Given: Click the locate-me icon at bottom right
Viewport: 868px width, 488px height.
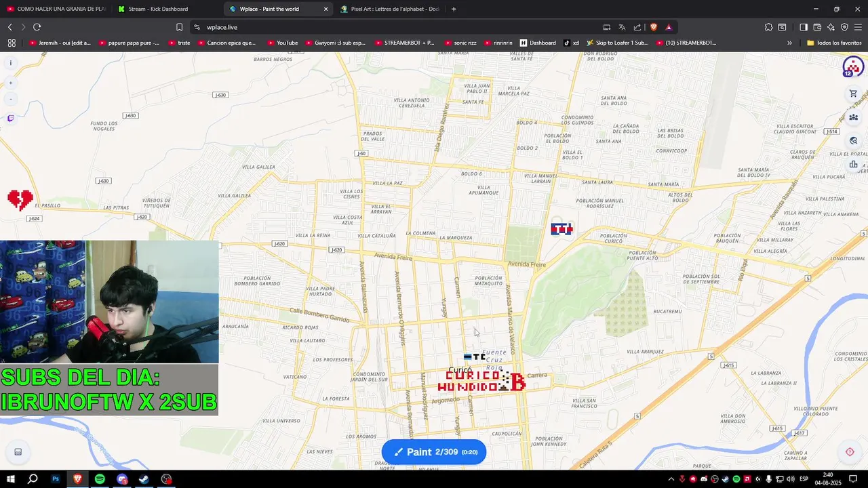Looking at the screenshot, I should (x=850, y=452).
